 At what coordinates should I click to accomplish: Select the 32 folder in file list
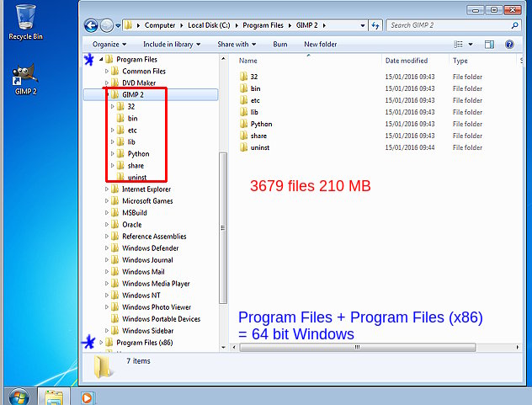pos(254,77)
